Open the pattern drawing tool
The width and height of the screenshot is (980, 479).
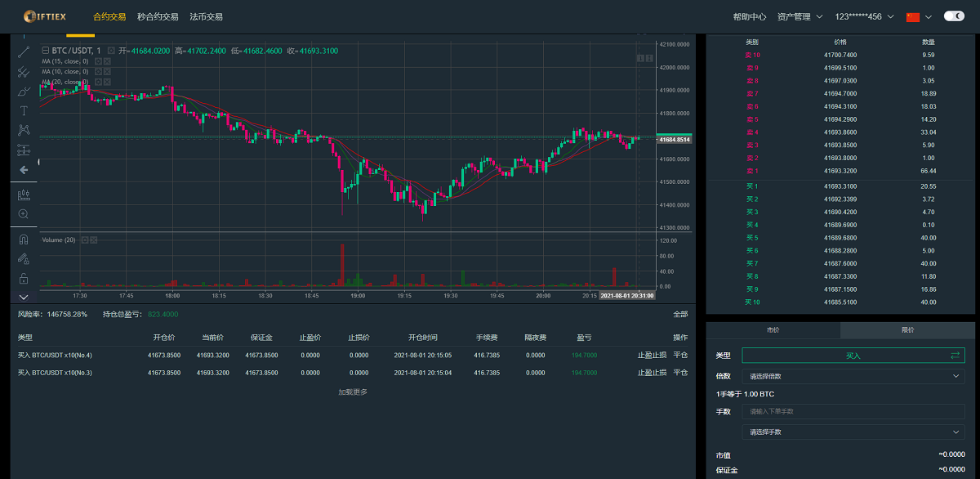click(23, 130)
